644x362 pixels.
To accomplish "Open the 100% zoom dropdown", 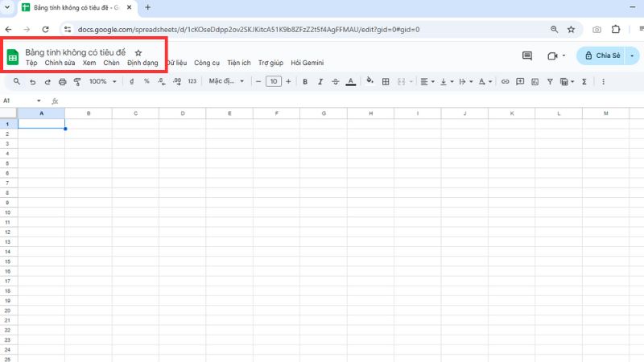I will 102,81.
